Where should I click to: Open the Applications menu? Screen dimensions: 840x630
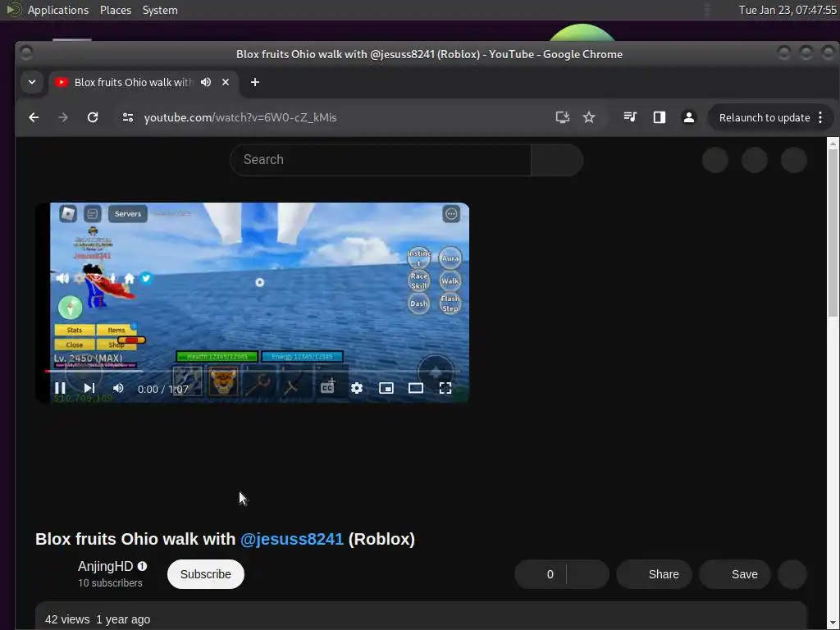pos(58,10)
